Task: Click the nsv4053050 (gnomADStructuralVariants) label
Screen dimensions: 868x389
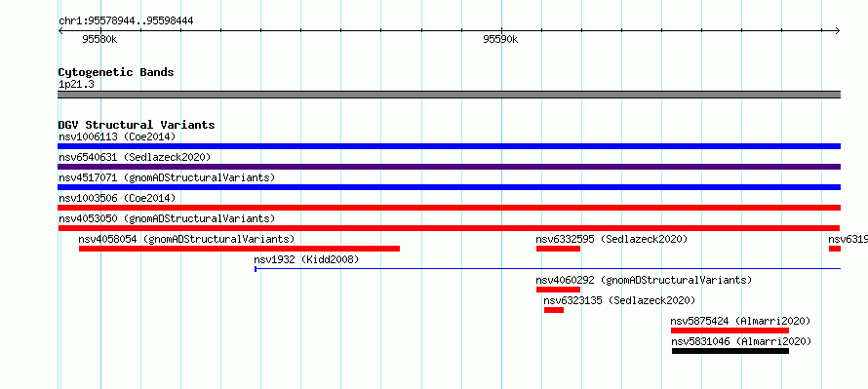Action: (167, 218)
